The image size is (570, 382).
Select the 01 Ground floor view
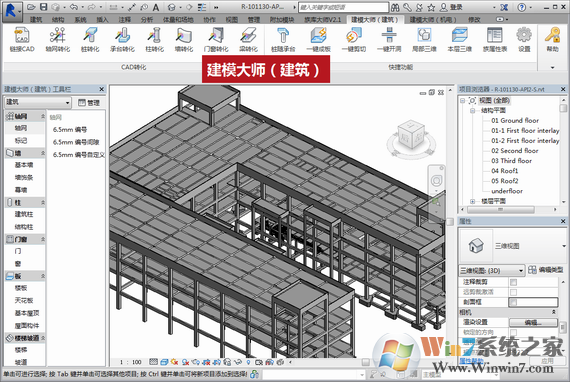515,120
